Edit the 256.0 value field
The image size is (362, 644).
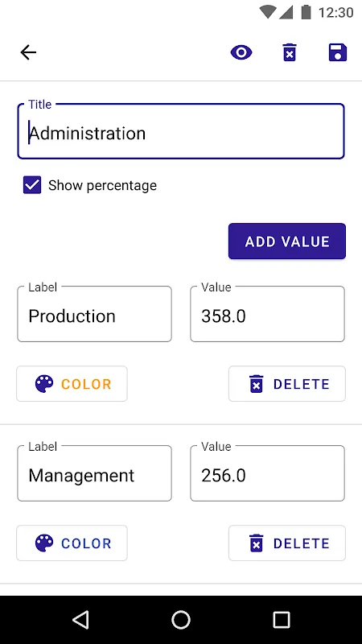[267, 473]
